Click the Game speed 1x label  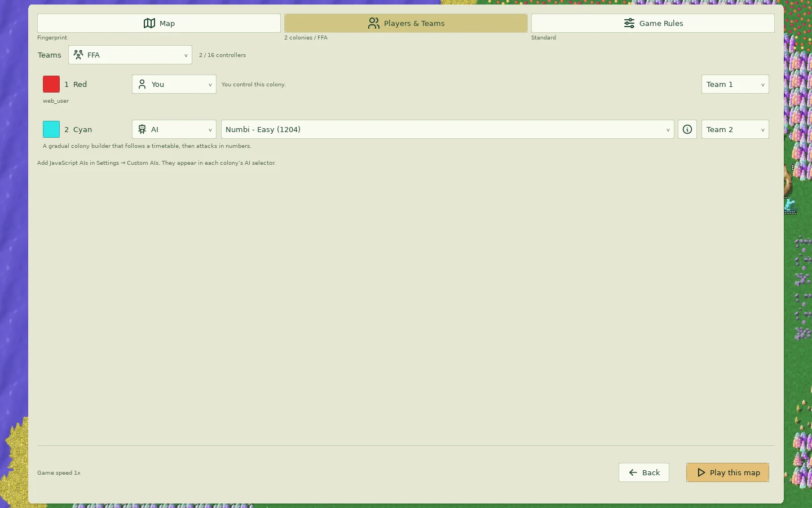click(59, 473)
